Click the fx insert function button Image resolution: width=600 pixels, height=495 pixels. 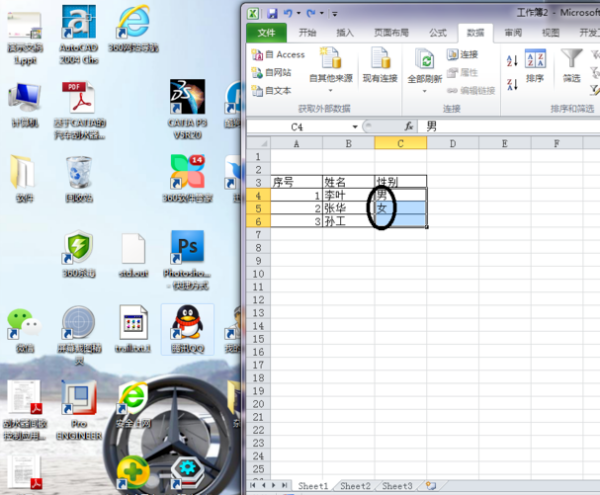point(409,126)
